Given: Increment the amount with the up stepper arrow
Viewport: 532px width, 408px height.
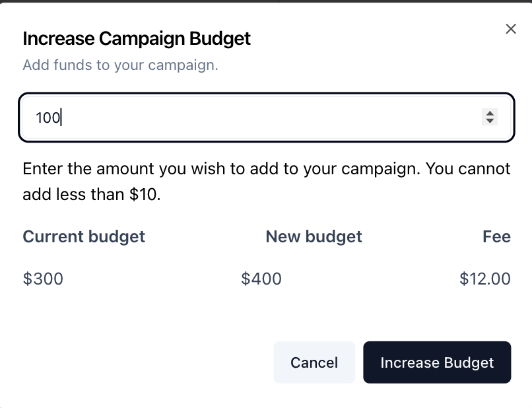Looking at the screenshot, I should (x=490, y=113).
